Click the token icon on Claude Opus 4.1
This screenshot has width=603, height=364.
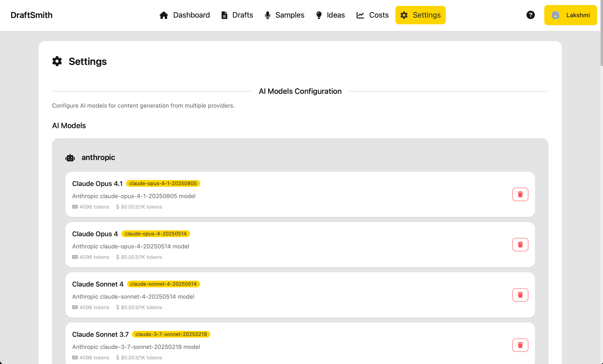[x=75, y=207]
